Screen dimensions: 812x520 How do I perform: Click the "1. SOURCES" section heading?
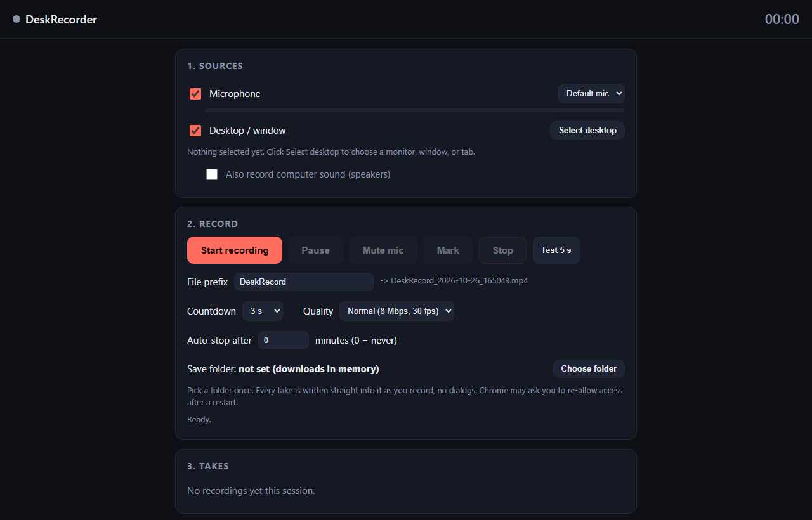215,66
